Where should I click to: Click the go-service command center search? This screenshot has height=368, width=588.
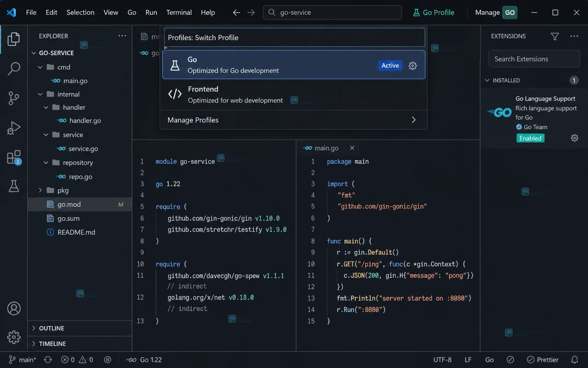(x=333, y=12)
